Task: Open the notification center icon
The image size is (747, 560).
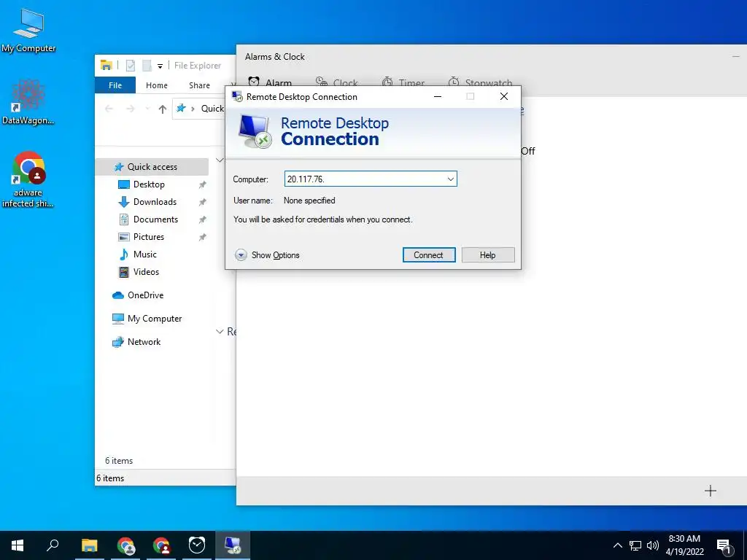Action: [724, 545]
